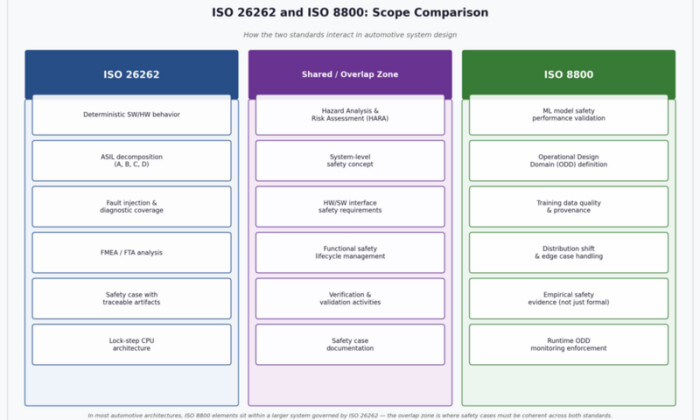
Task: Select Runtime ODD monitoring enforcement box
Action: [x=568, y=344]
